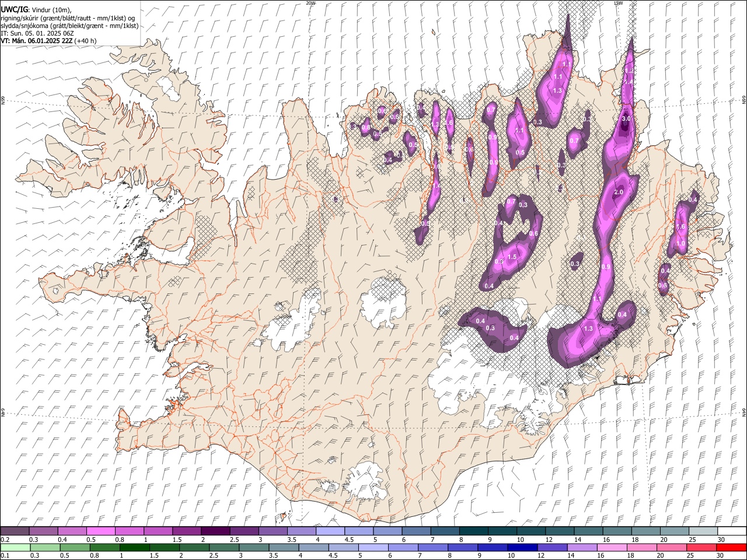
Task: Choose the pale grey 25 swatch in the upper legend row
Action: [703, 531]
